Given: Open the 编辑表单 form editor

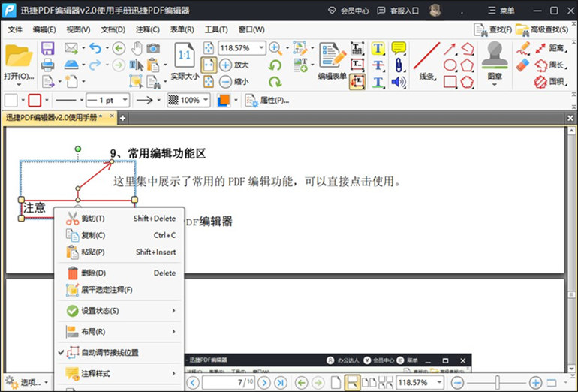Looking at the screenshot, I should (333, 61).
